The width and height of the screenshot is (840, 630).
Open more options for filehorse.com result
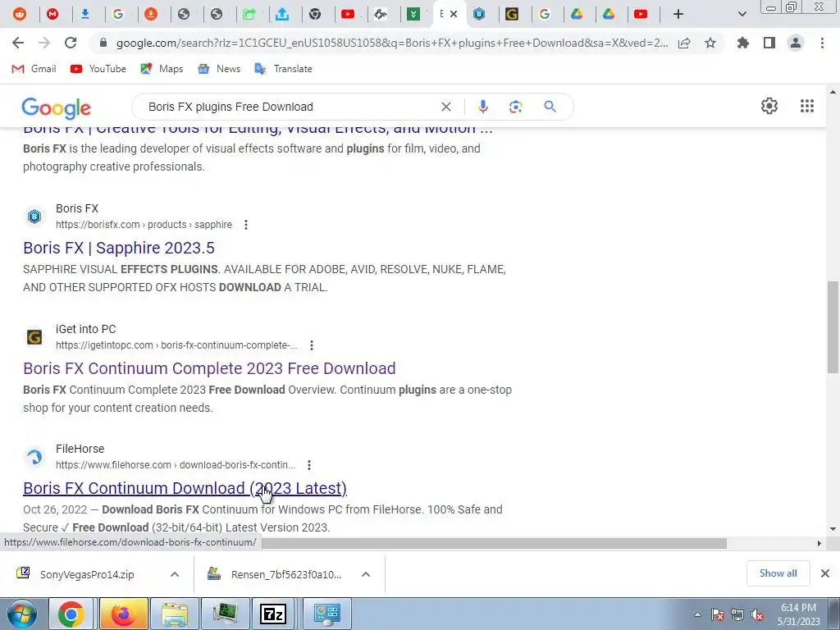coord(309,465)
